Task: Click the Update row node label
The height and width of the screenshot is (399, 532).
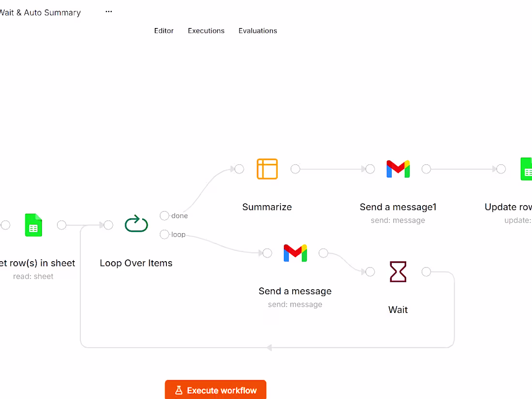Action: [x=508, y=207]
